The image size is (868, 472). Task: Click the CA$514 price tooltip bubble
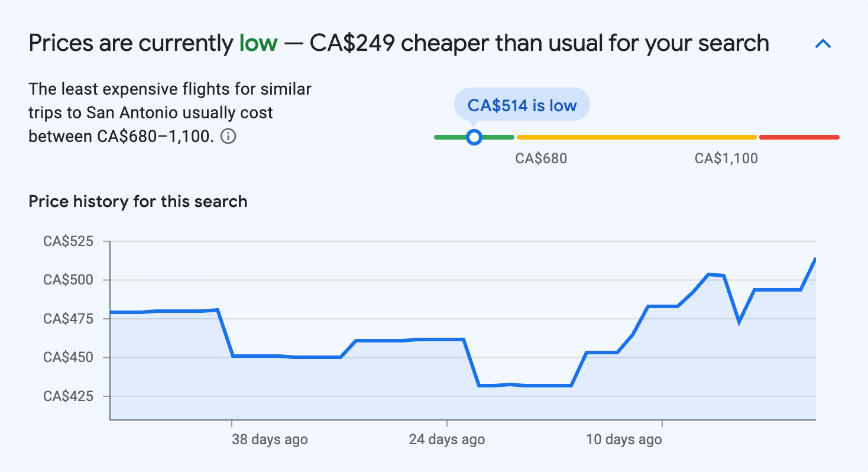point(522,105)
